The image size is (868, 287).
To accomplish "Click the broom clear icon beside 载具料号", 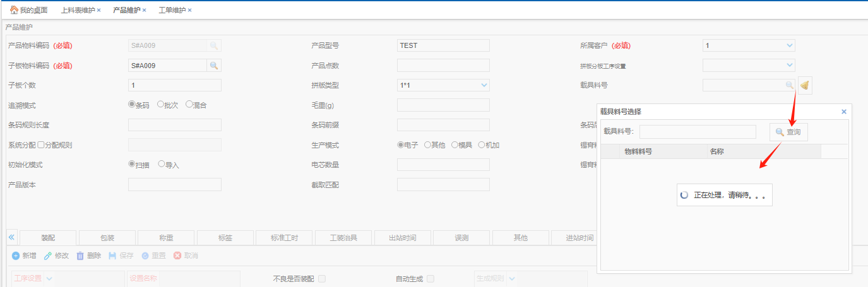I will pyautogui.click(x=805, y=85).
